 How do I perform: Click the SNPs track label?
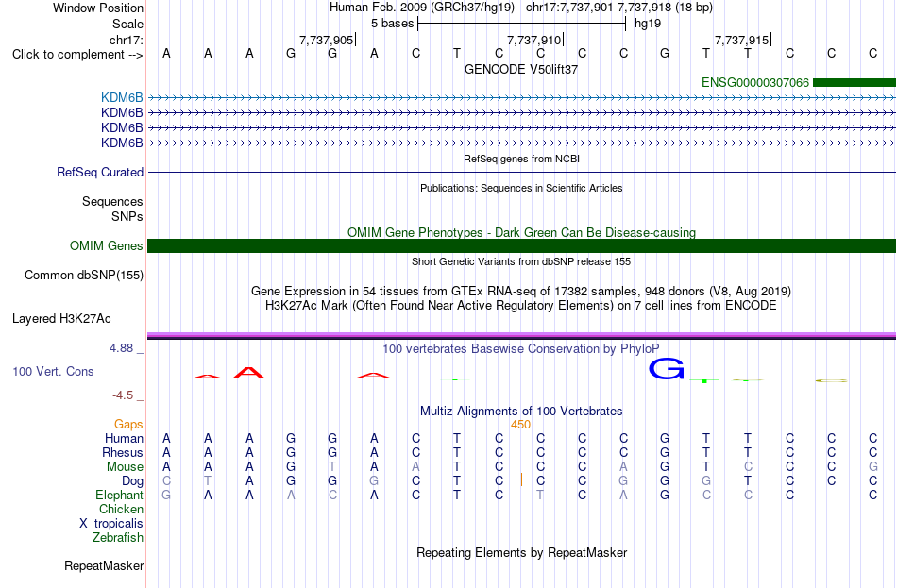(x=127, y=216)
